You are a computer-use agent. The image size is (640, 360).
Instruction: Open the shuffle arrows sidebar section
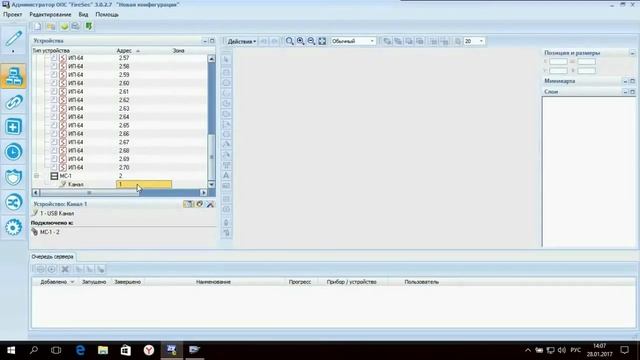(13, 202)
